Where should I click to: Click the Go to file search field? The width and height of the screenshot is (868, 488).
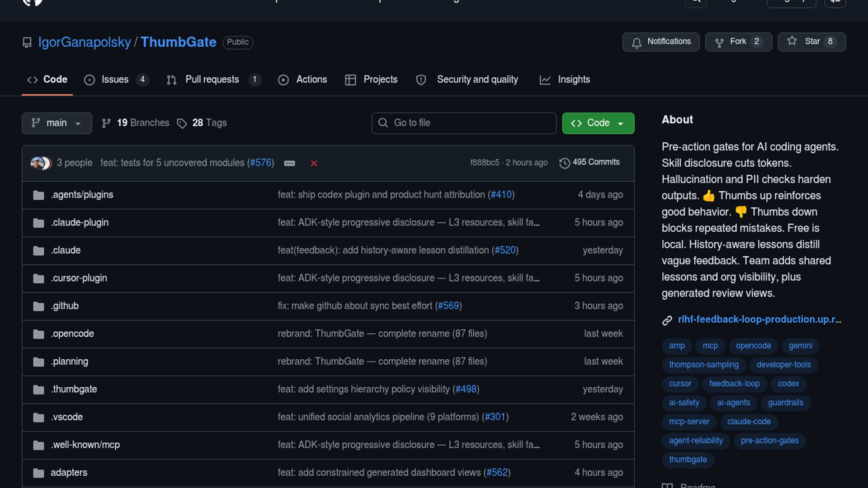click(x=464, y=123)
